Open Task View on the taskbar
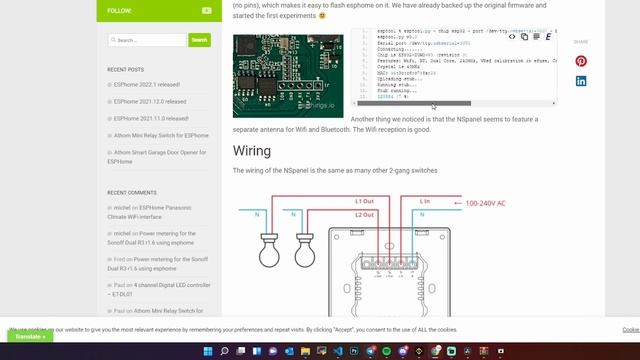 [240, 351]
